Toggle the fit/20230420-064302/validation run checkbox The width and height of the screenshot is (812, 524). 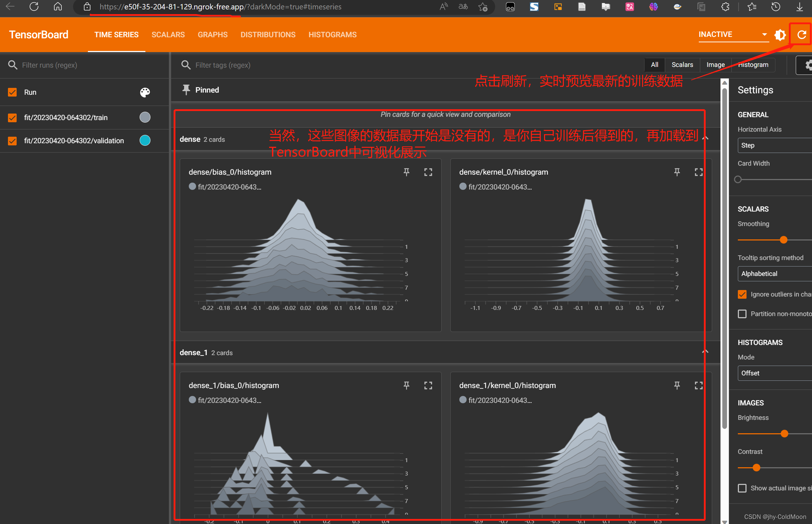(12, 141)
